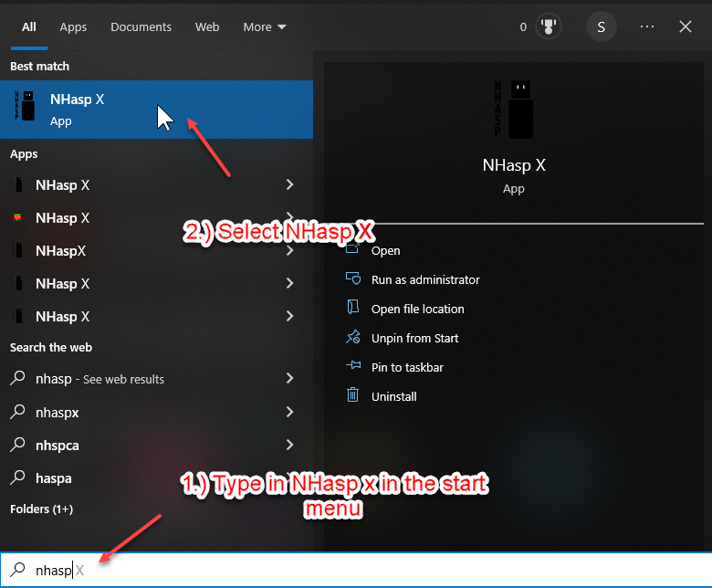Viewport: 712px width, 588px height.
Task: Click the Apps section header in results
Action: [x=24, y=154]
